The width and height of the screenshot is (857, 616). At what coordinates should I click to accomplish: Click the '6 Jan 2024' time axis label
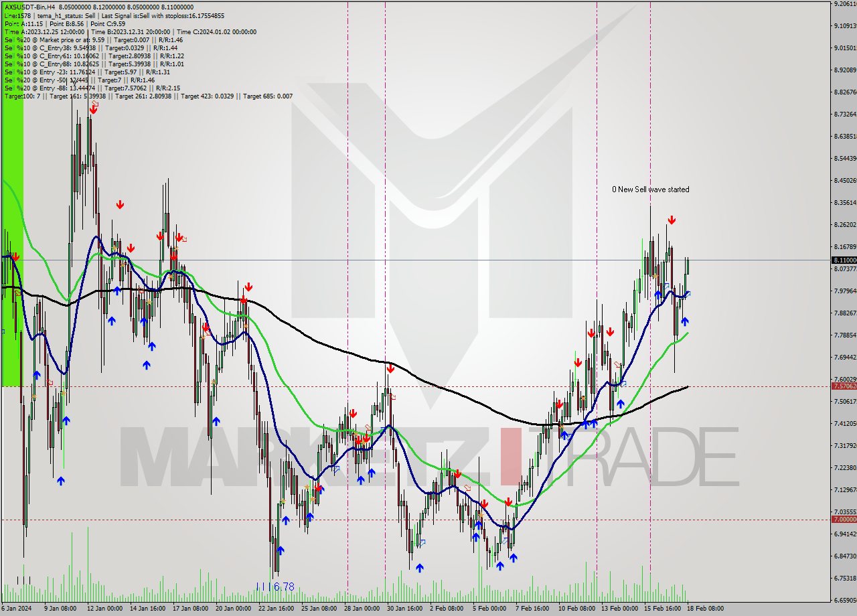17,609
